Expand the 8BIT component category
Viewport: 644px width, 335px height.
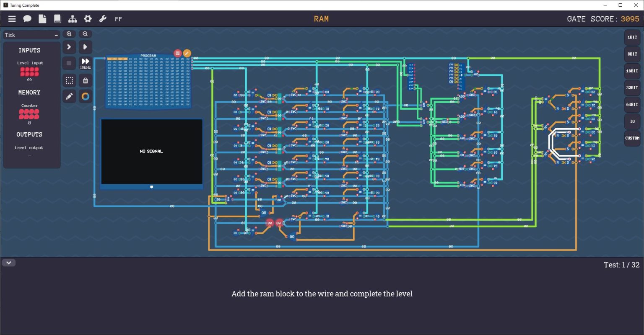[x=632, y=54]
